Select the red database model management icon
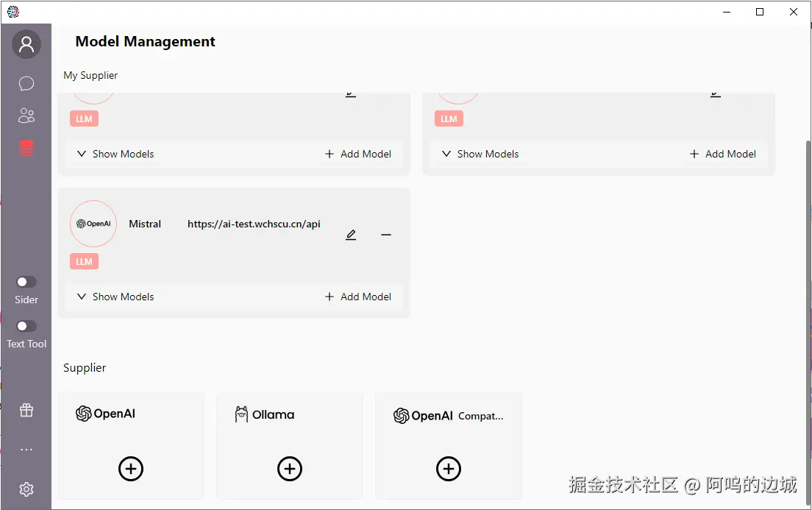This screenshot has width=812, height=510. (x=26, y=148)
